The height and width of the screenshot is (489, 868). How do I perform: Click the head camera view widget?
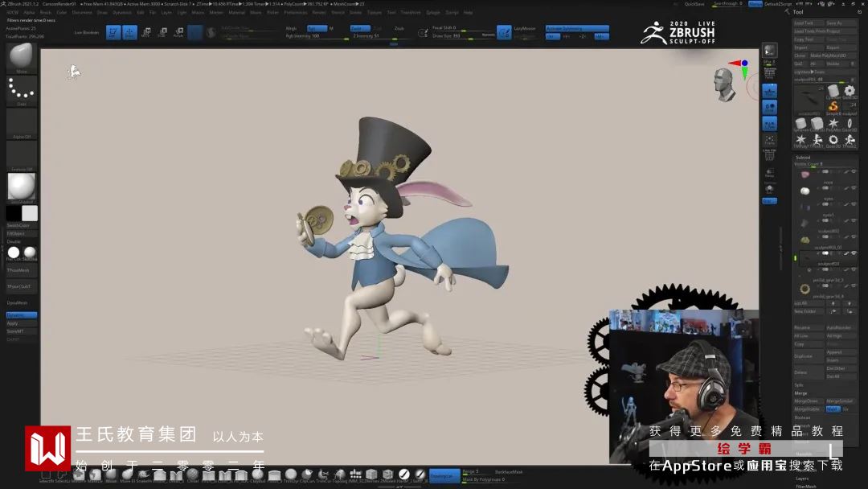pyautogui.click(x=725, y=84)
